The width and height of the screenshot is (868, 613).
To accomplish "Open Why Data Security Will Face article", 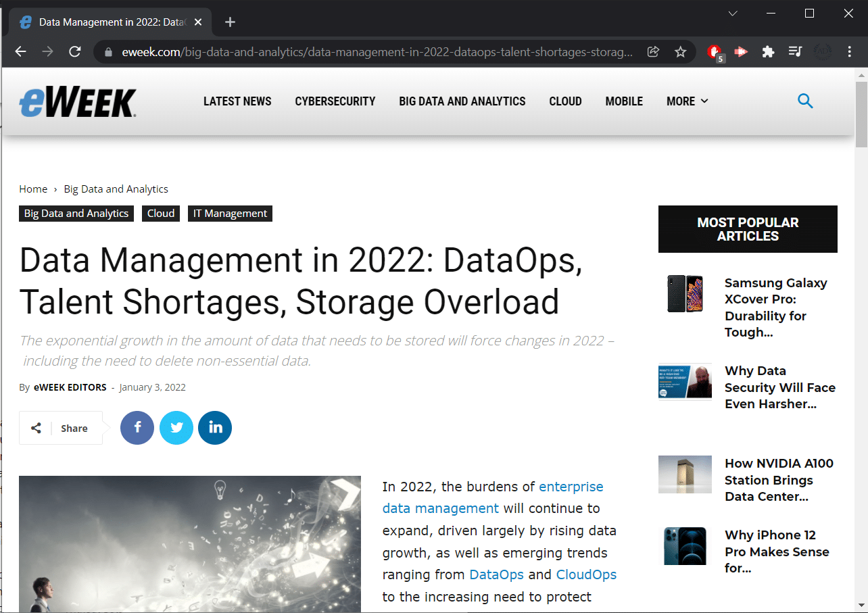I will 780,387.
